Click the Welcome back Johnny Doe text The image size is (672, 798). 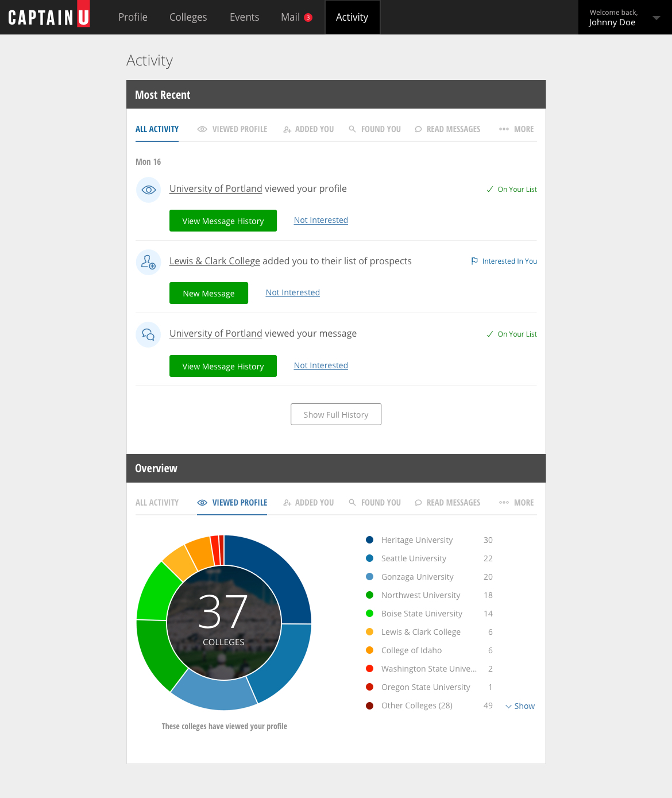pos(613,18)
